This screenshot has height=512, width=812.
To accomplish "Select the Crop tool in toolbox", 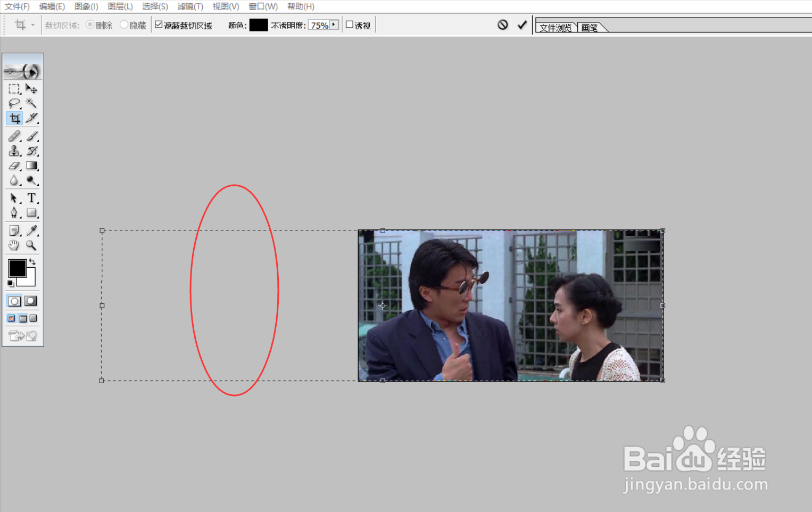I will click(x=14, y=118).
